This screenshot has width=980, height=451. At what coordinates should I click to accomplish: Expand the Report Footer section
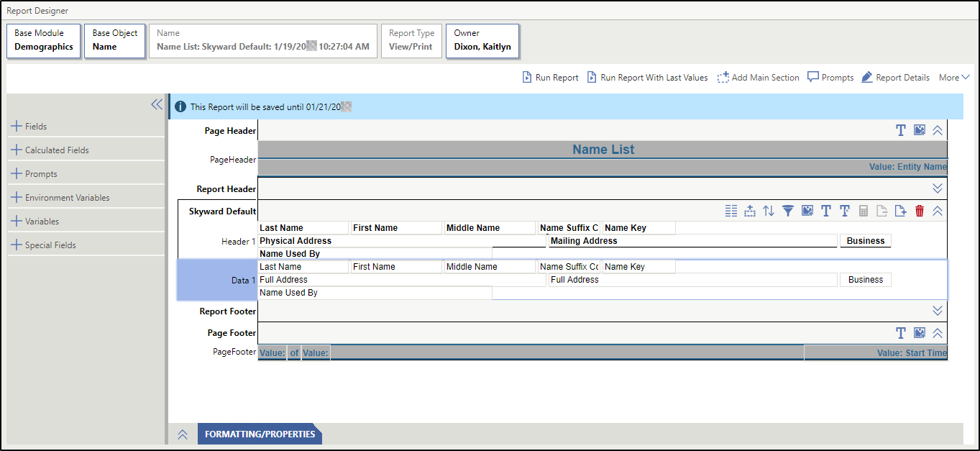937,310
